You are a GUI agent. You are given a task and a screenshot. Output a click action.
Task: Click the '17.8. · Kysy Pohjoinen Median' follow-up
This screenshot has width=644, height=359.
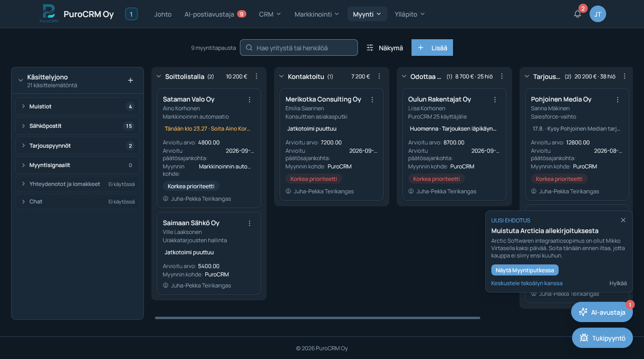coord(577,128)
